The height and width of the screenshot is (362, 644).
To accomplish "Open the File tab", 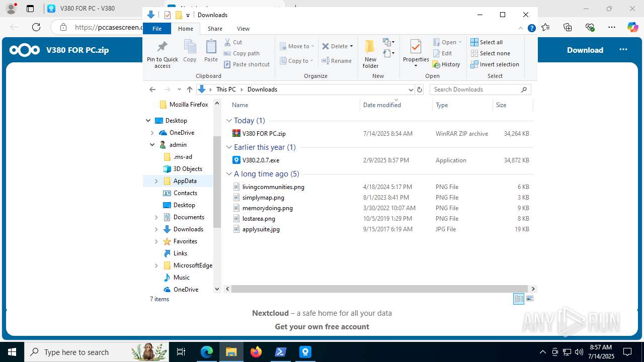I will [x=157, y=29].
